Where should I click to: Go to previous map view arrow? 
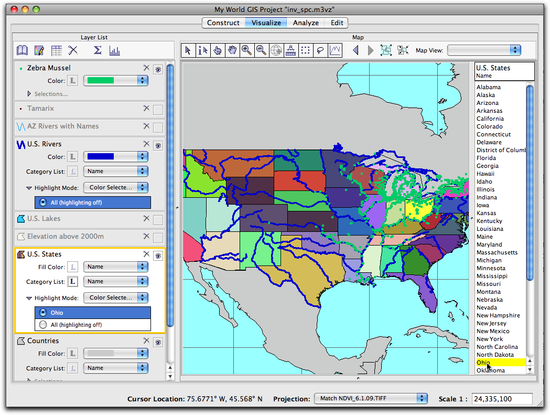click(x=356, y=51)
